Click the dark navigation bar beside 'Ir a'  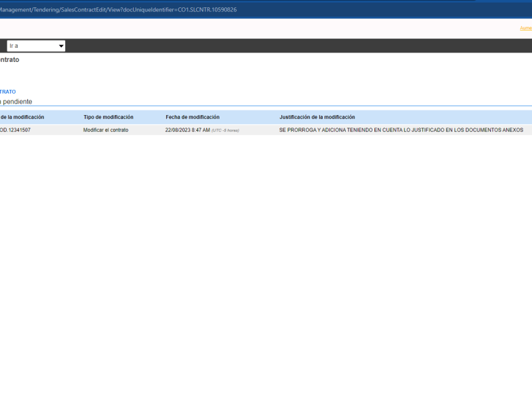[x=266, y=46]
